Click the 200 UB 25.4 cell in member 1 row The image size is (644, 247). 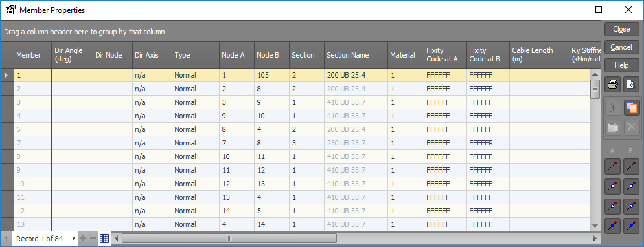356,76
